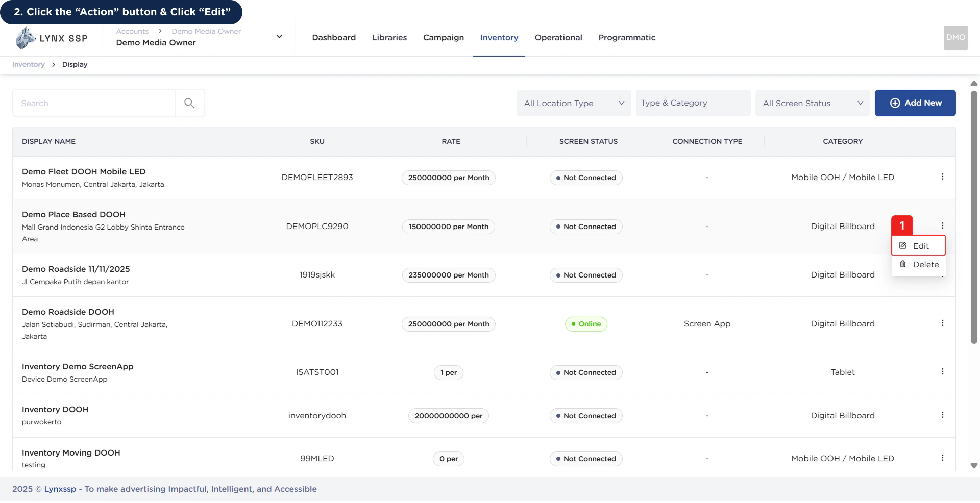The width and height of the screenshot is (980, 503).
Task: Focus the Search input field
Action: (x=94, y=103)
